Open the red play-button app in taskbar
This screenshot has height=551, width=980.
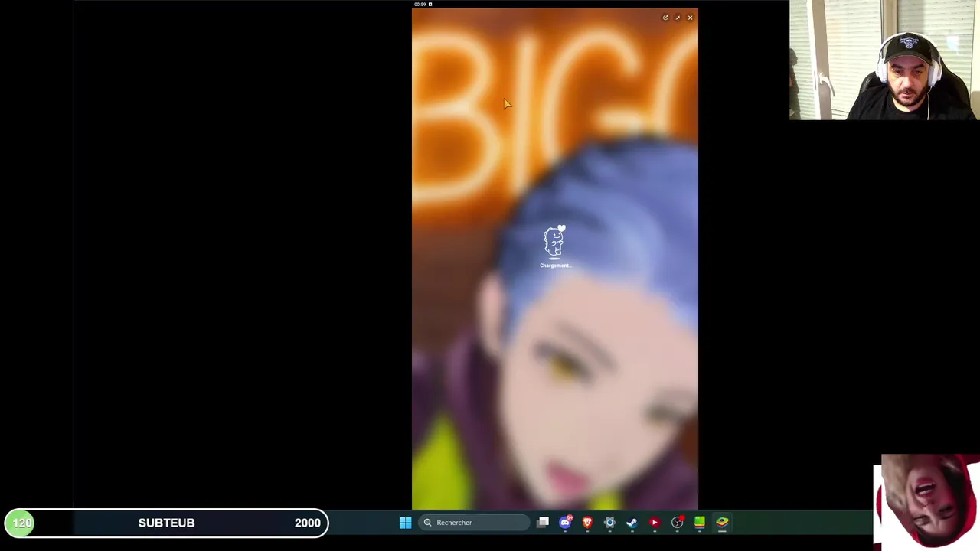coord(655,523)
